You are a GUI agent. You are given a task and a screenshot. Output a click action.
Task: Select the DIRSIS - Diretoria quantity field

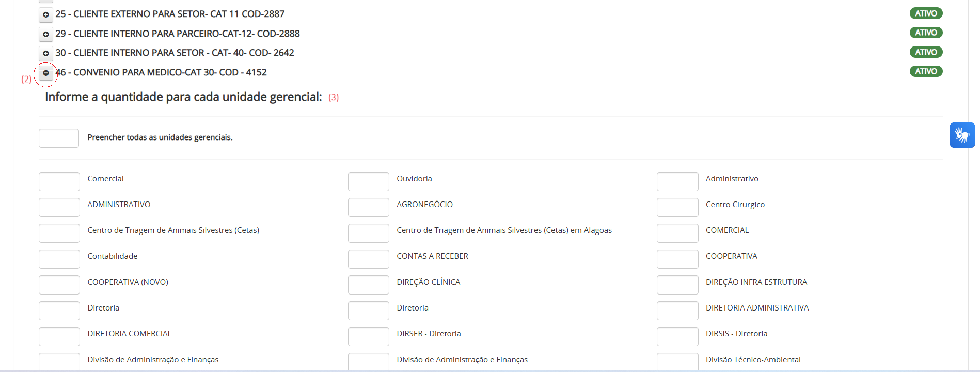(677, 336)
